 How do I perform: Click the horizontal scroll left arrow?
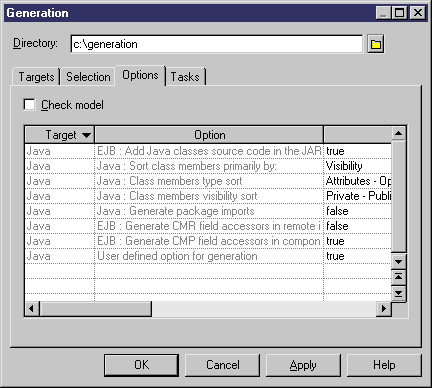tap(32, 308)
